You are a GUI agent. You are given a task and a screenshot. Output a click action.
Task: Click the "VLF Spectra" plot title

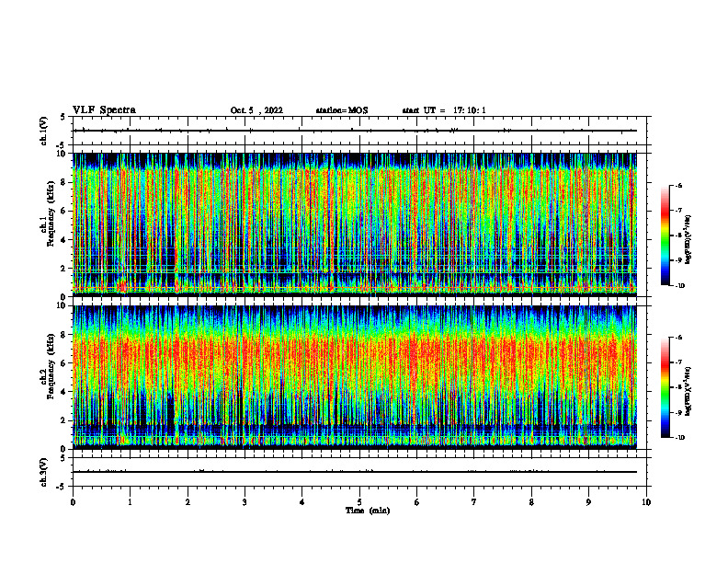tap(104, 110)
